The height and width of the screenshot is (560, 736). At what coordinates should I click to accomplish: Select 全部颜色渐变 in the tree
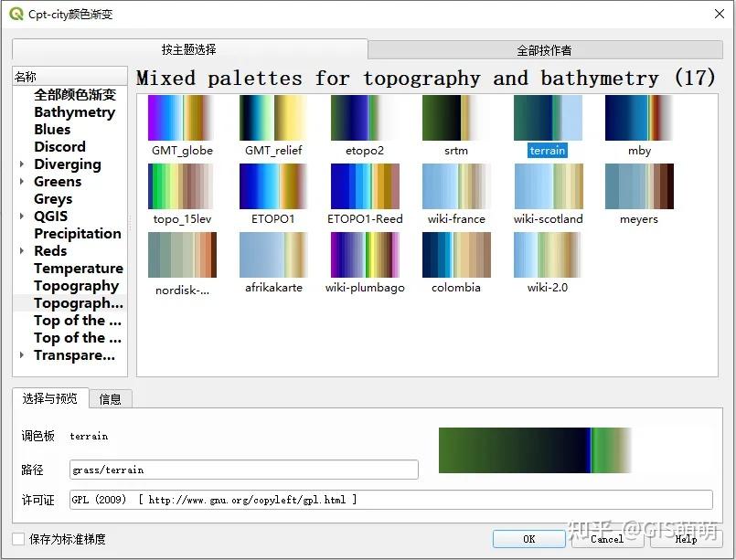pos(75,95)
